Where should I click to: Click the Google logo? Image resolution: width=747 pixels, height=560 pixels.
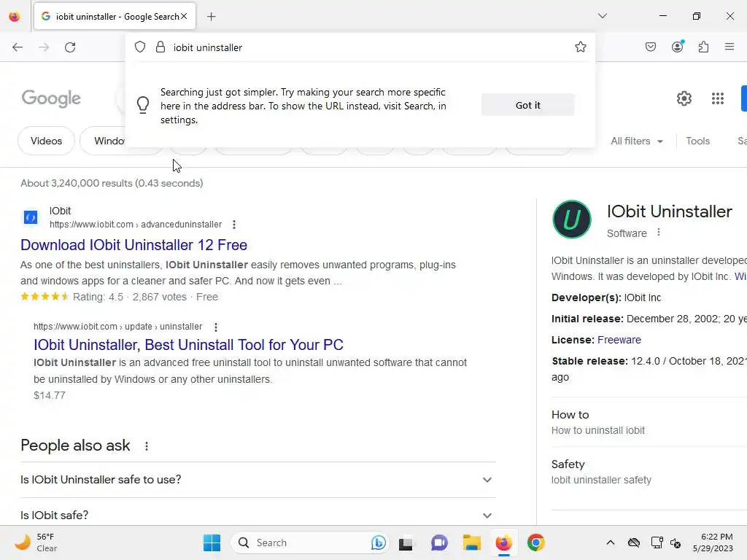pyautogui.click(x=51, y=98)
